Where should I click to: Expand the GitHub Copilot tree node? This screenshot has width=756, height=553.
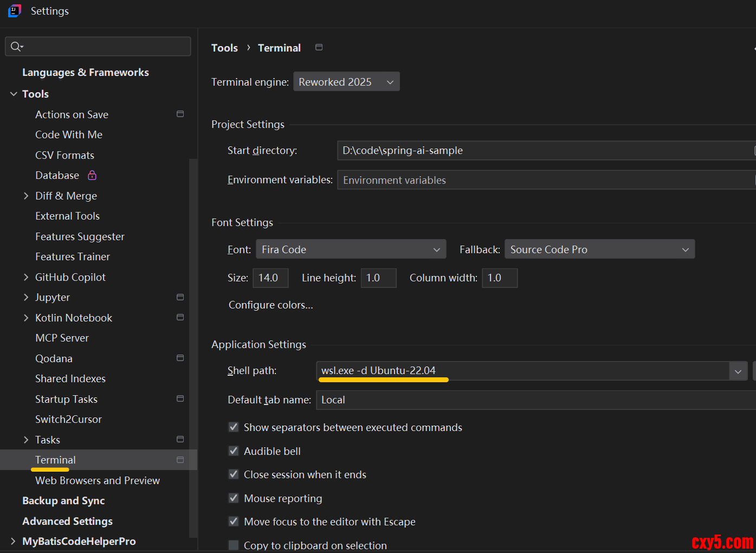click(26, 277)
